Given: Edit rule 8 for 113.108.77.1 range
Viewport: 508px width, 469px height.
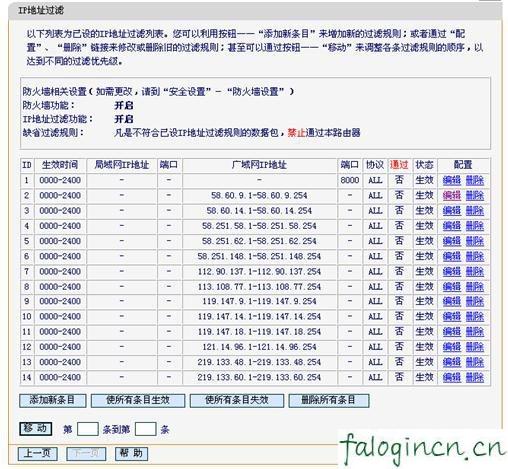Looking at the screenshot, I should pyautogui.click(x=452, y=287).
